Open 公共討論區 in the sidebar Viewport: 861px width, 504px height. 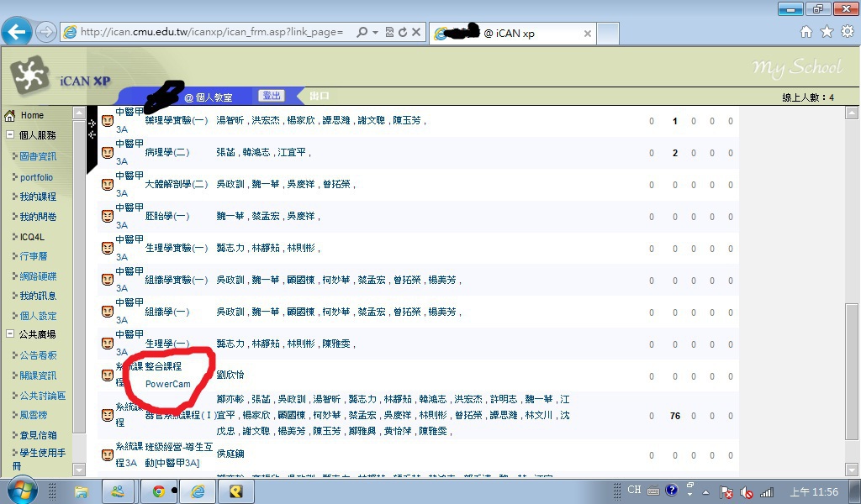[x=42, y=396]
